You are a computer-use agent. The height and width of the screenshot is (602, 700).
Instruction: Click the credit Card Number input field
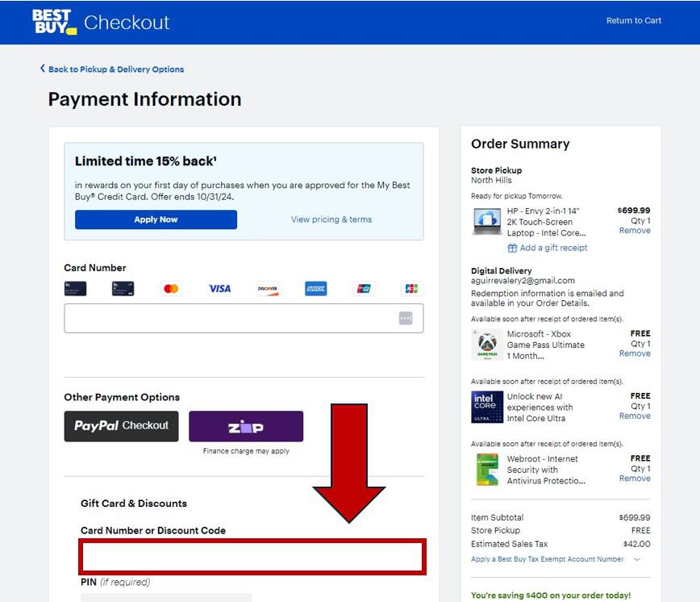coord(244,319)
